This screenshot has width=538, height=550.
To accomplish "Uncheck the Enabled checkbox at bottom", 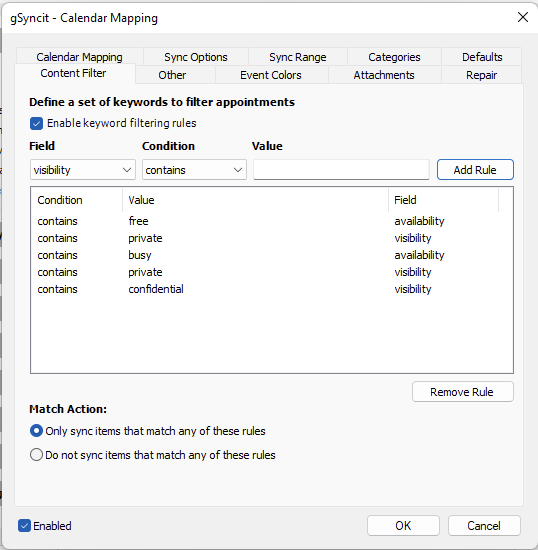I will tap(24, 525).
